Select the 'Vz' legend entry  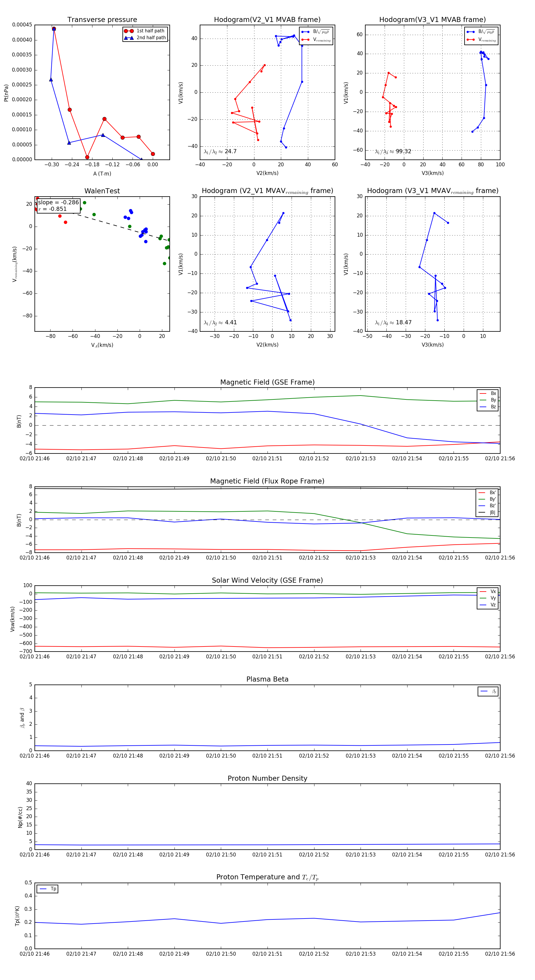pos(488,605)
